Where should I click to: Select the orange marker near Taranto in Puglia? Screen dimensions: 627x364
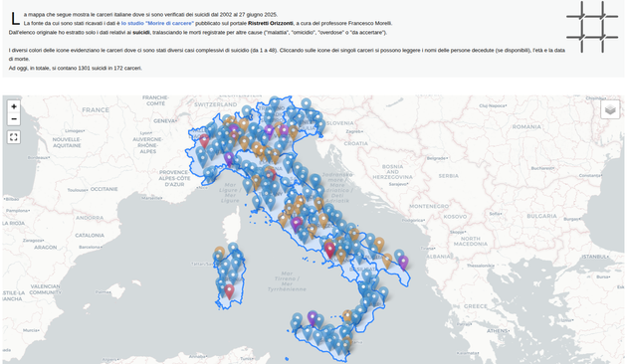387,261
